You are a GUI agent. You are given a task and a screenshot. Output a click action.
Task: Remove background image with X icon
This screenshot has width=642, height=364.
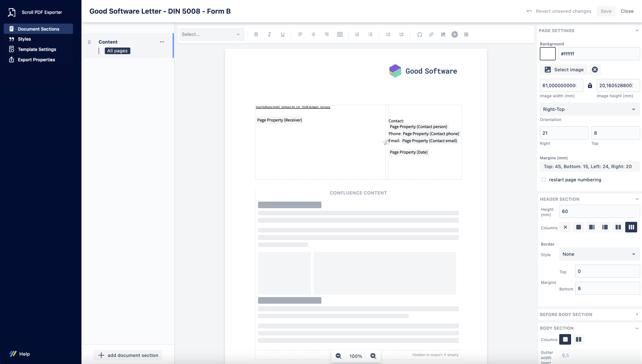pos(595,70)
